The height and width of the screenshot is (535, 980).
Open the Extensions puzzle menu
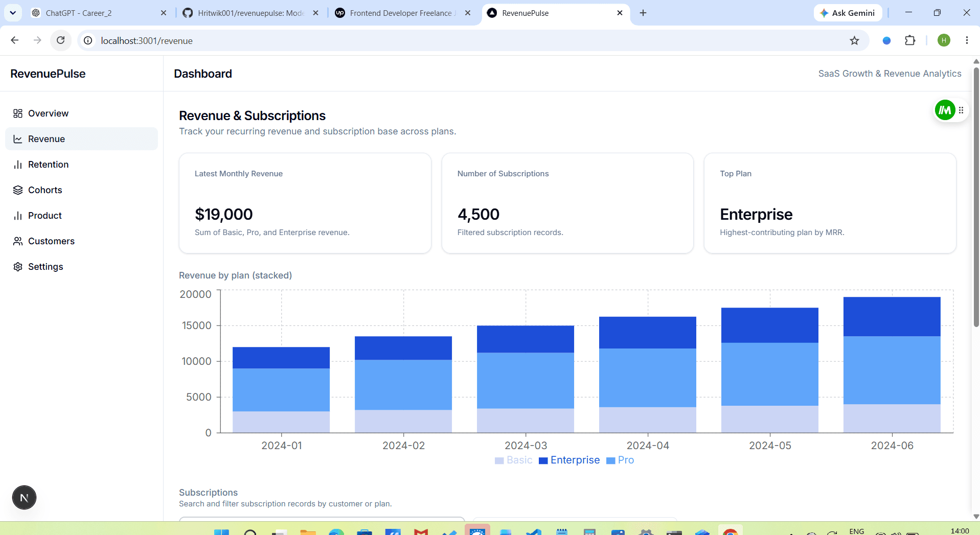pyautogui.click(x=910, y=40)
